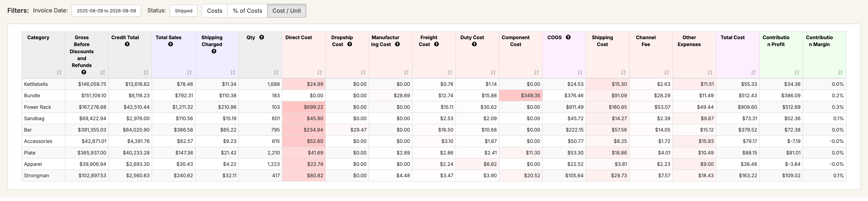Open Manufacturing Cost help icon

click(x=398, y=44)
